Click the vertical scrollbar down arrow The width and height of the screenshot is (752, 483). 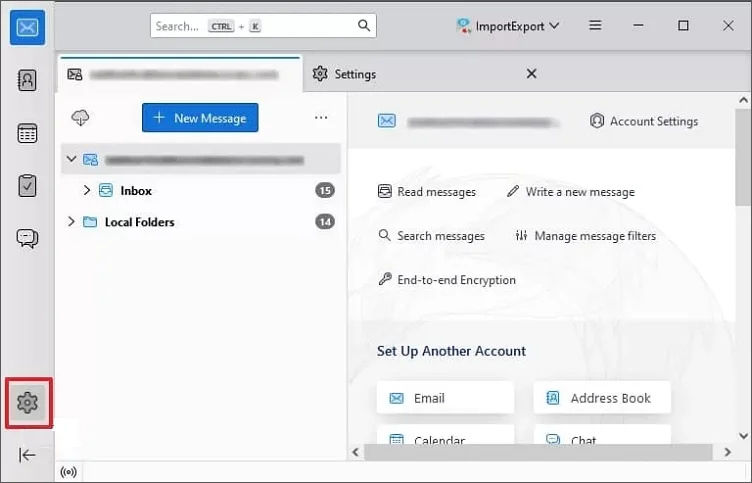[743, 436]
